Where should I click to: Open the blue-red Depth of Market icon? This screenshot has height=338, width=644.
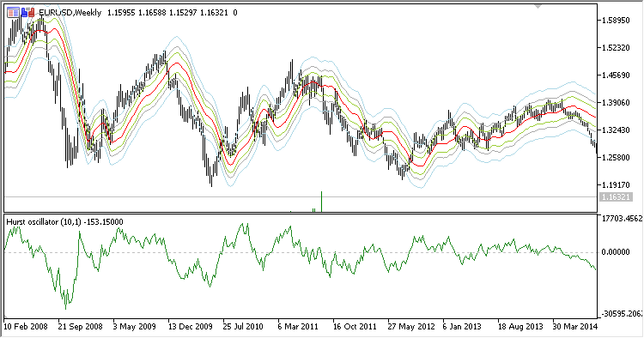point(27,13)
